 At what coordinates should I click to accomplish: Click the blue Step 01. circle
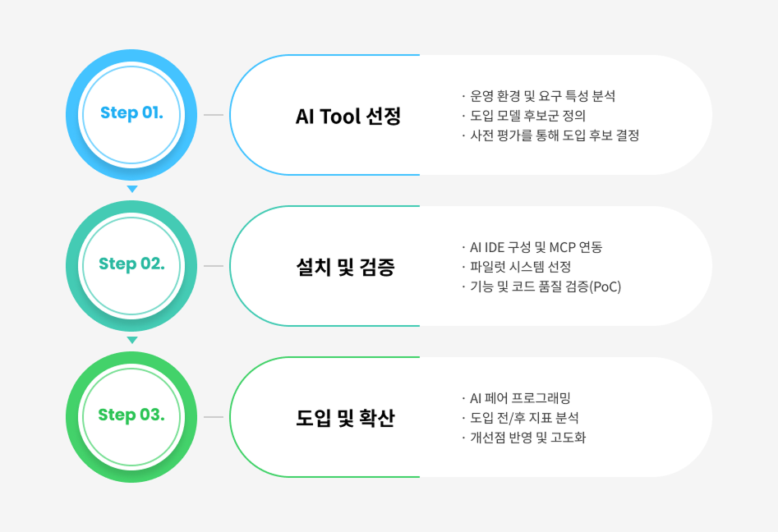[131, 114]
